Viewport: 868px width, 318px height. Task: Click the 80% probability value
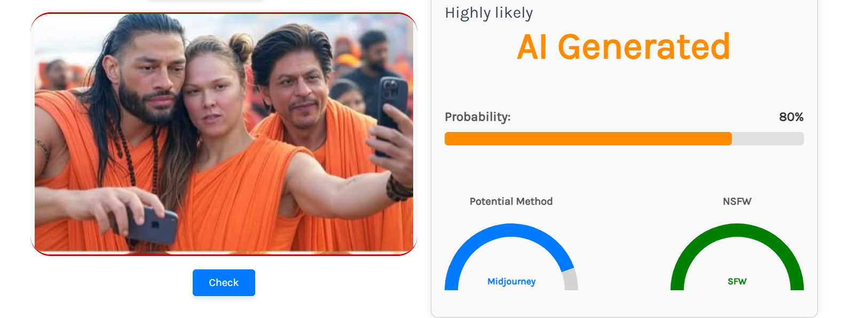point(791,117)
